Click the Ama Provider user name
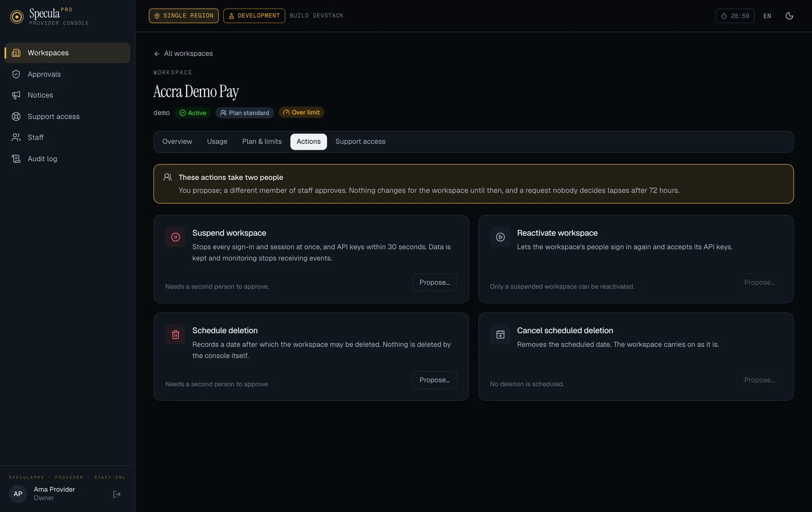812x512 pixels. point(54,489)
